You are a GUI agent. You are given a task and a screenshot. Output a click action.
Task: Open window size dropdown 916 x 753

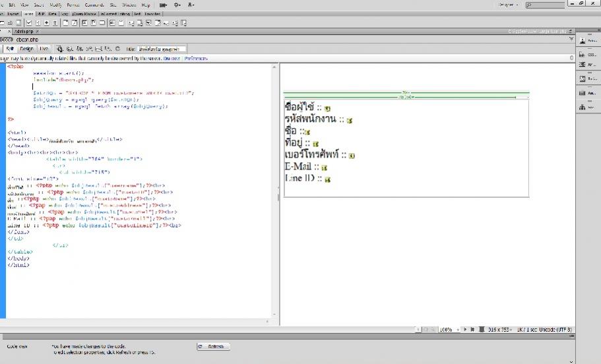(x=500, y=329)
